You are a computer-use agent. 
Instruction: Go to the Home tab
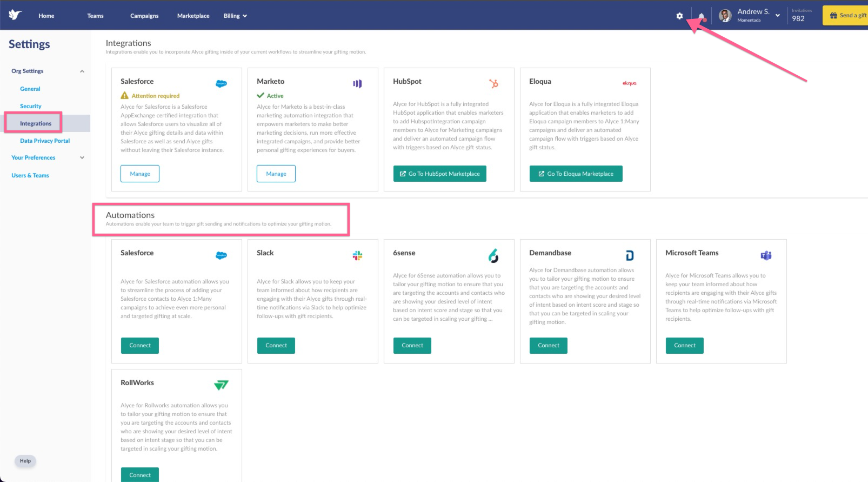point(46,16)
